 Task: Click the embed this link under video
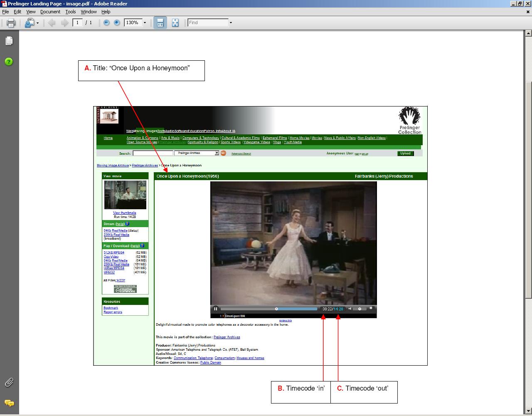coord(286,320)
